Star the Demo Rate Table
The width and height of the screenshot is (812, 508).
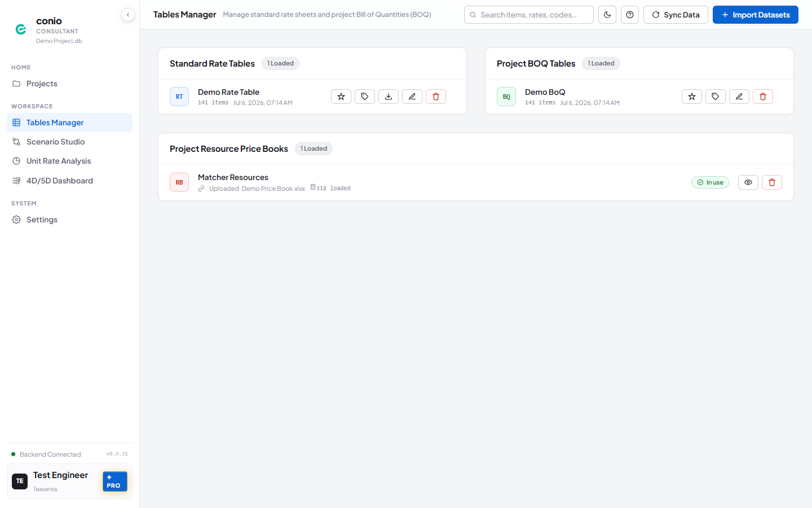point(341,97)
